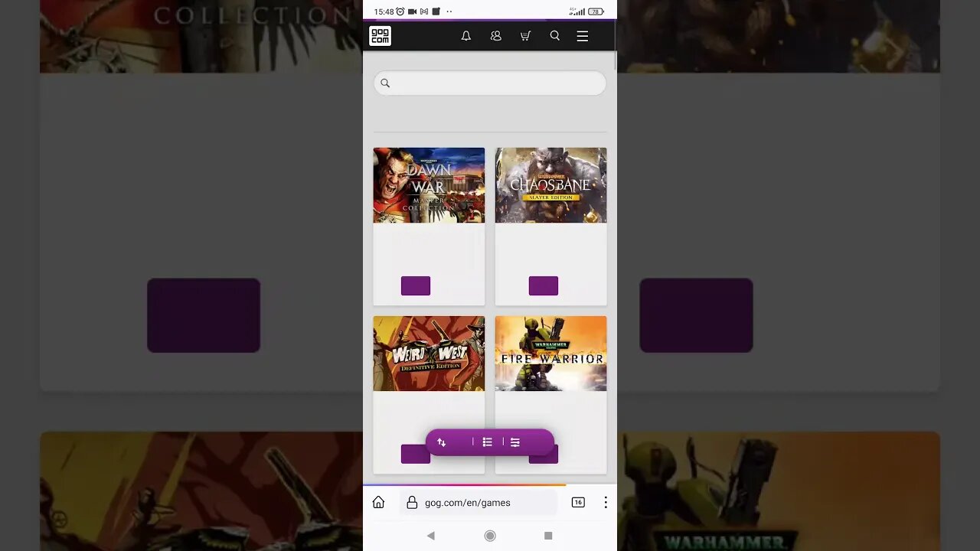This screenshot has height=551, width=980.
Task: Click purple button under Chaosbane card
Action: [544, 286]
